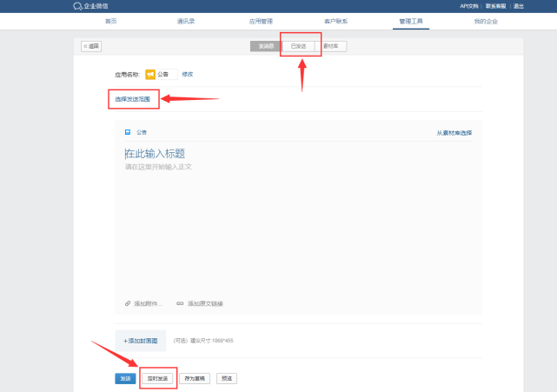This screenshot has width=557, height=392.
Task: Open the 选择发送范围 link
Action: [132, 99]
